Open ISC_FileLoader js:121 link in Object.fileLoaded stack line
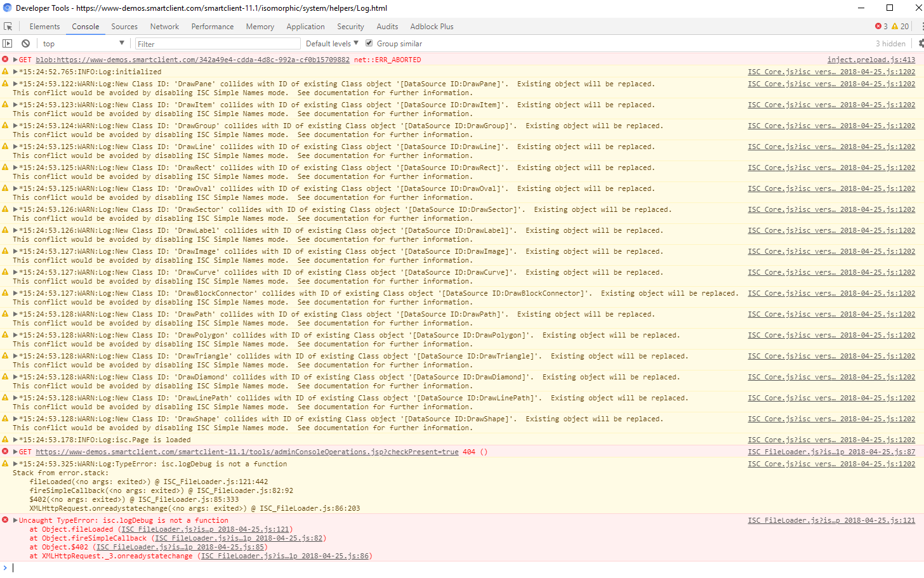The height and width of the screenshot is (578, 924). click(205, 529)
